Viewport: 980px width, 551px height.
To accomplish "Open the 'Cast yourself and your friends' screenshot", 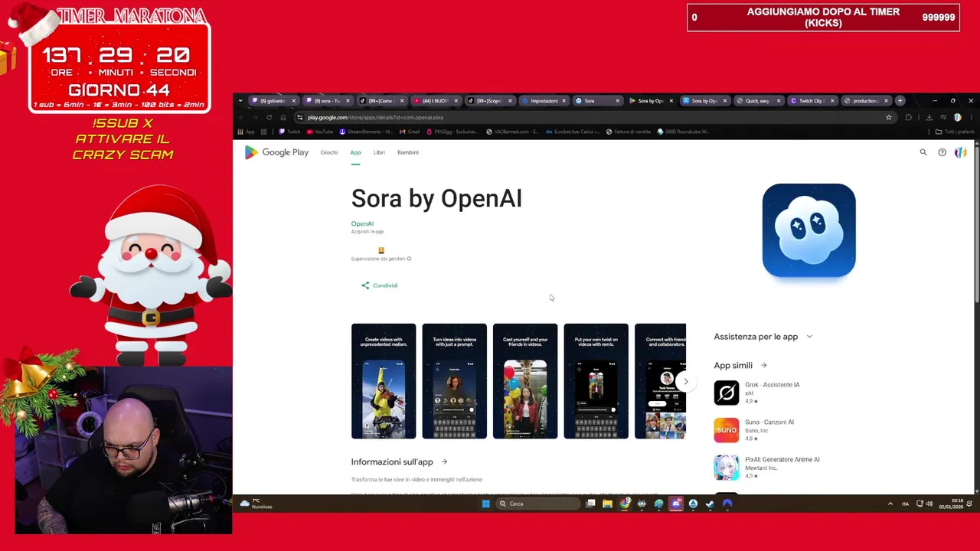I will (x=525, y=381).
